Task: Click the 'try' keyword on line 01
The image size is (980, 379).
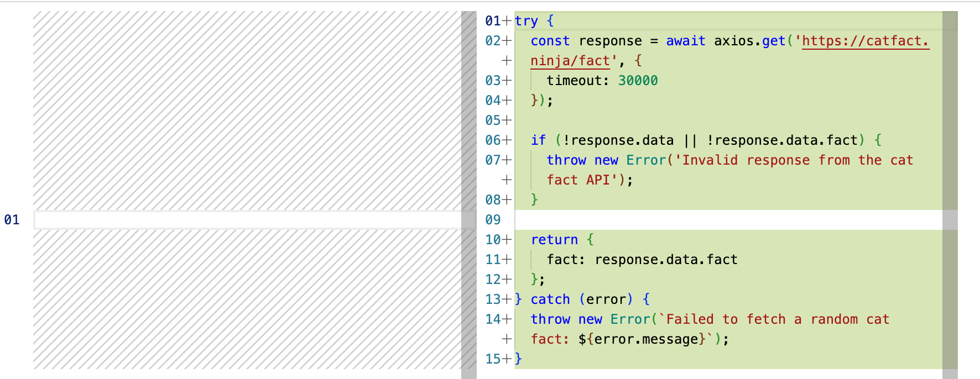Action: tap(526, 21)
